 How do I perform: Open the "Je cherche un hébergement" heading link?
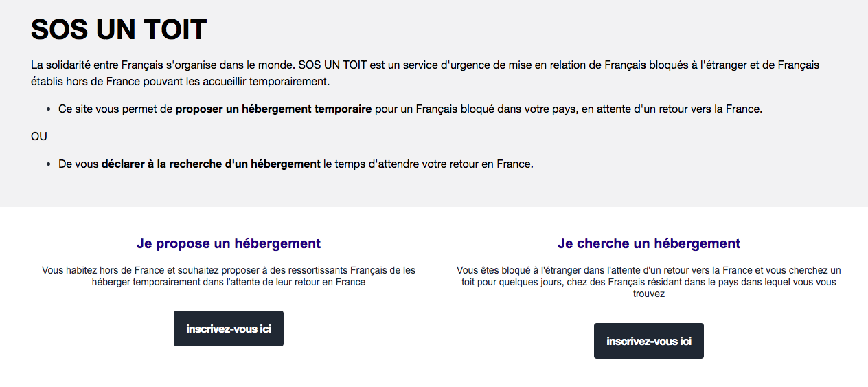point(649,243)
